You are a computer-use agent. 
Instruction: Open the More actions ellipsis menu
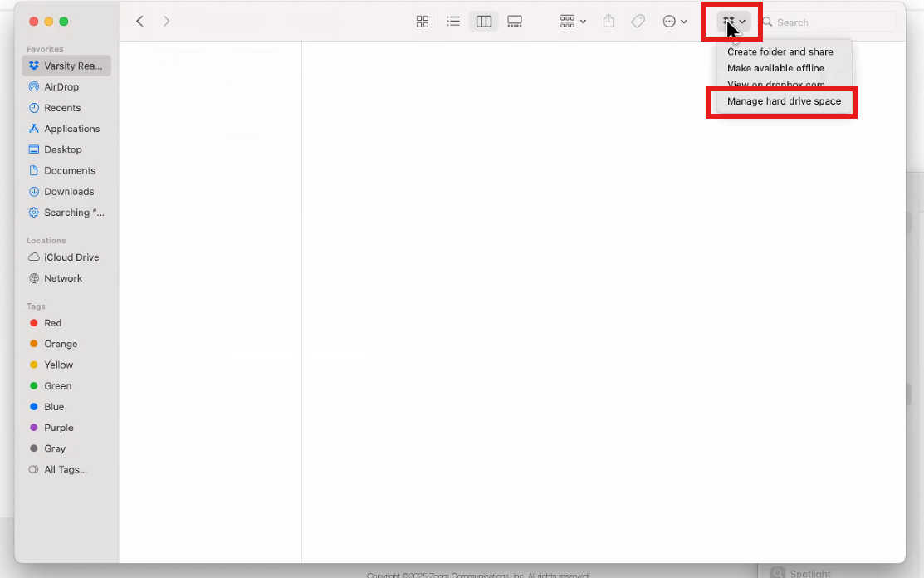(x=674, y=22)
